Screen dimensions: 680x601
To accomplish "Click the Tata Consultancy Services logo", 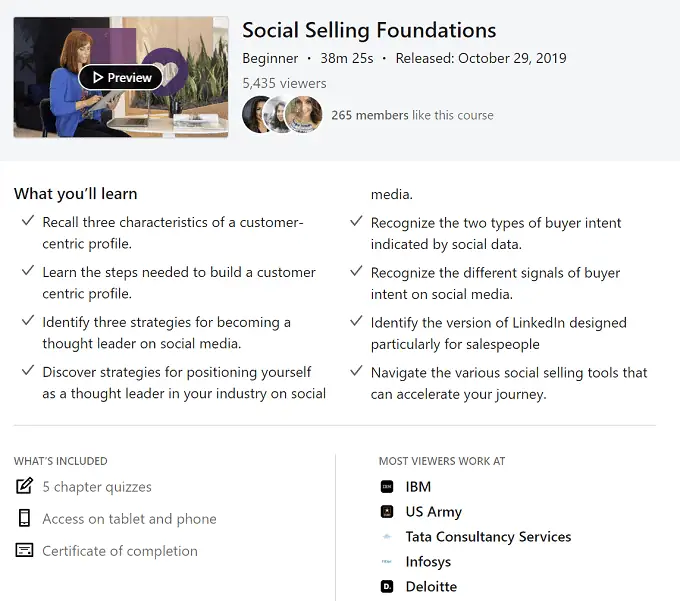I will 387,537.
